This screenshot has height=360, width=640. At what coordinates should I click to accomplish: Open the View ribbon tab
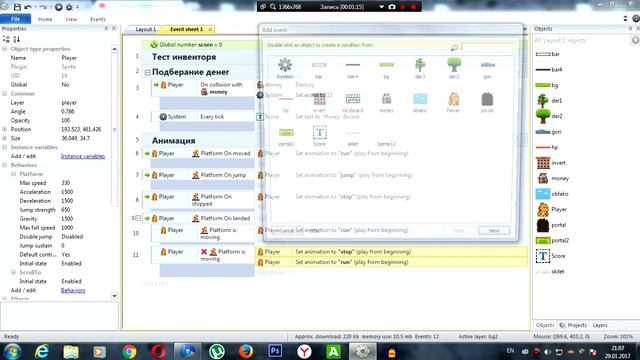tap(71, 19)
